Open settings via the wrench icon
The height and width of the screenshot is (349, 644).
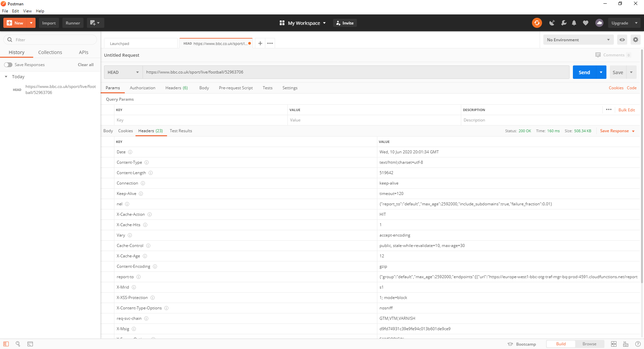click(x=563, y=23)
